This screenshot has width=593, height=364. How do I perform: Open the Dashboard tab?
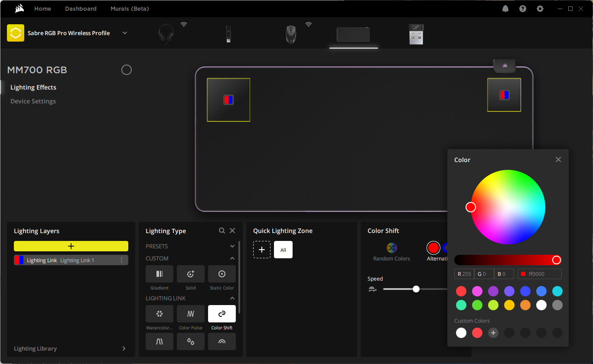81,9
